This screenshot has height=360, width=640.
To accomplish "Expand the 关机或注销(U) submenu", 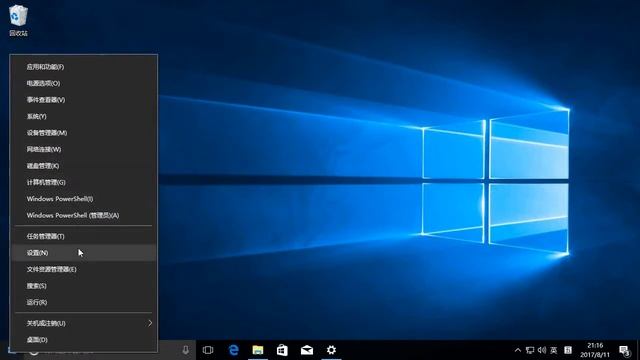I will click(x=83, y=323).
